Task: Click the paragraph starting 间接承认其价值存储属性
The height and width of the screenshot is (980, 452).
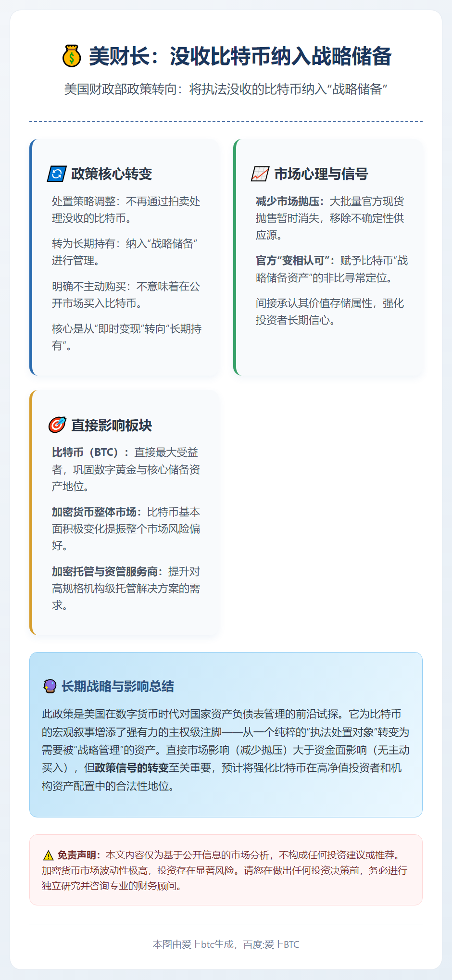Action: [330, 312]
